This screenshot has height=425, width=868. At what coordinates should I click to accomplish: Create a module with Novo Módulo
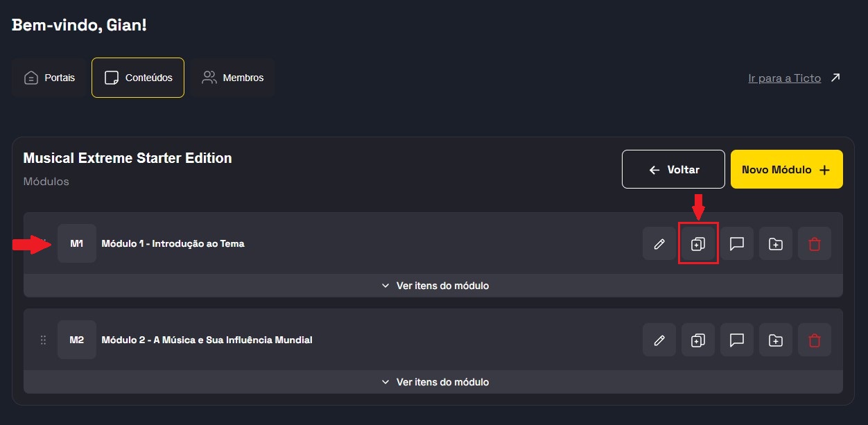click(786, 169)
